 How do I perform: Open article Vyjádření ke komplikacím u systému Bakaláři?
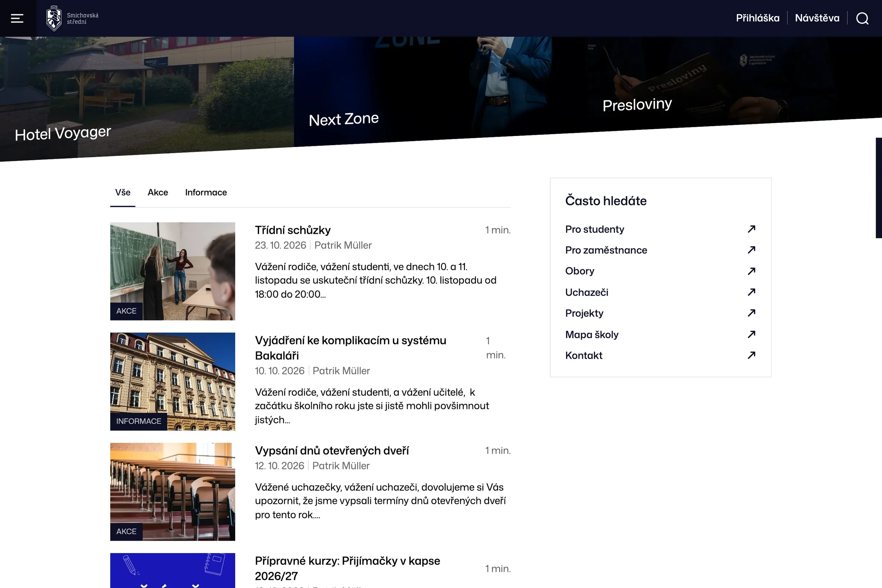tap(351, 348)
